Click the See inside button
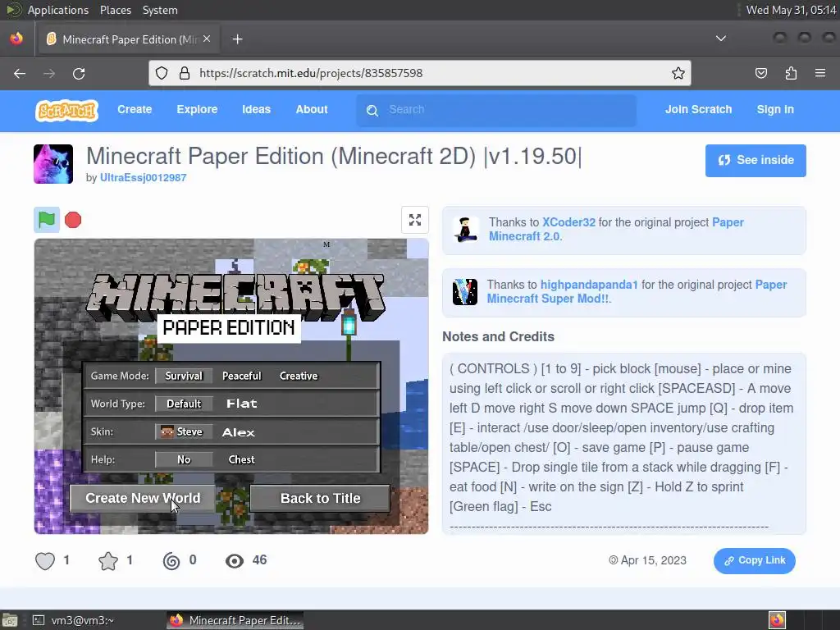 [756, 160]
